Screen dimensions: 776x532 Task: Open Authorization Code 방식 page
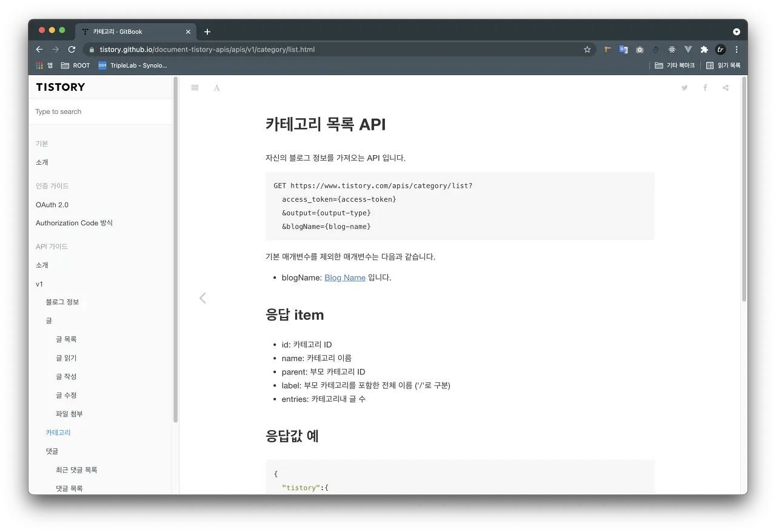[74, 223]
